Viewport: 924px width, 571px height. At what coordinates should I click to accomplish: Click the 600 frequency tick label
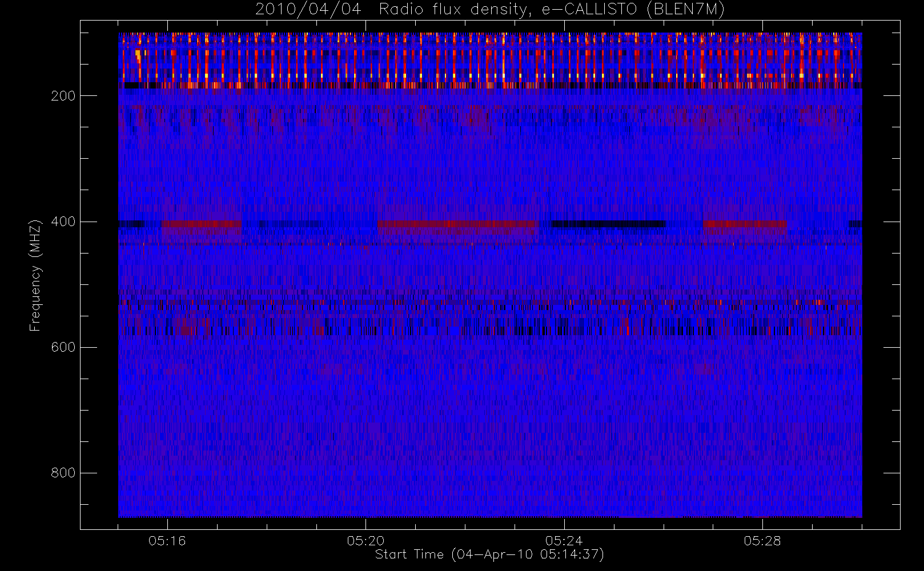click(x=63, y=347)
